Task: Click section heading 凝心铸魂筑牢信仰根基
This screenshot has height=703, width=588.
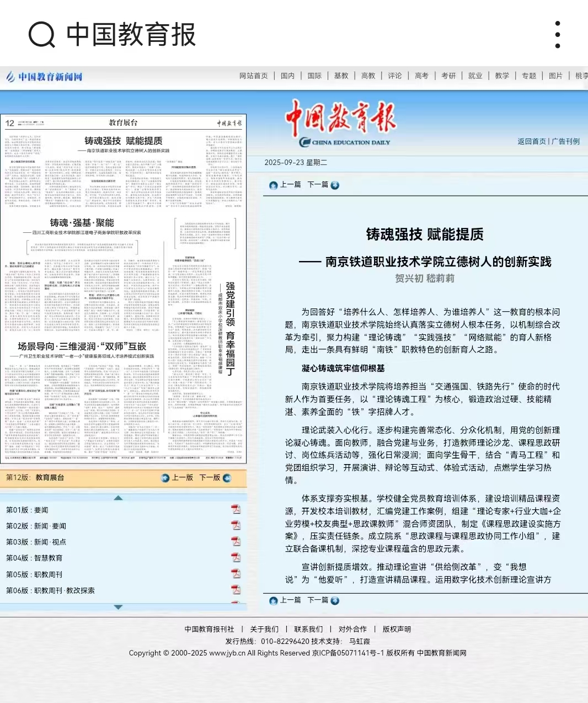Action: [x=343, y=368]
